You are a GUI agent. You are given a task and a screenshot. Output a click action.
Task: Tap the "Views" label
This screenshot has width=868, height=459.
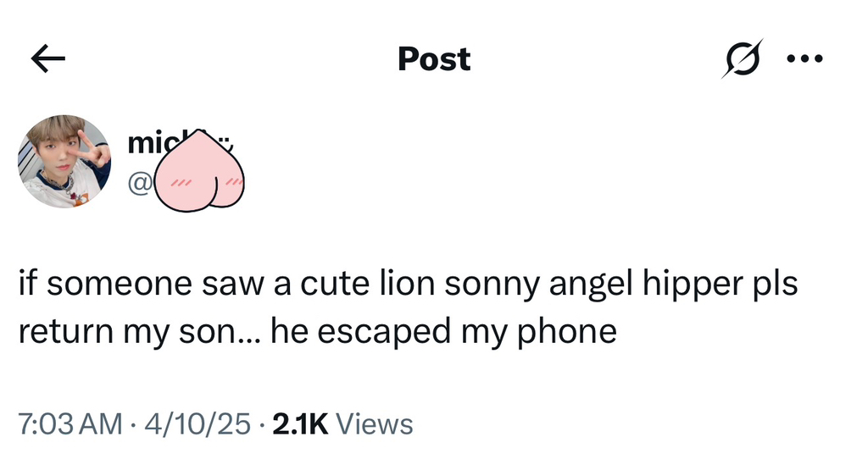pyautogui.click(x=375, y=423)
